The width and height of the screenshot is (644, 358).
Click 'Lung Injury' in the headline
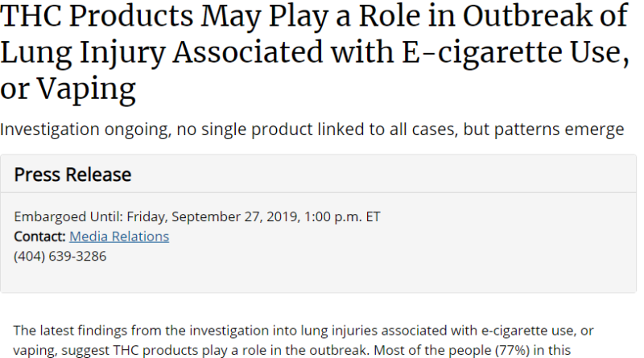(83, 52)
